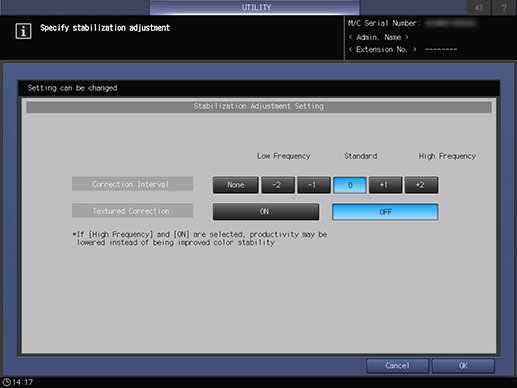Screen dimensions: 517x388
Task: Confirm settings with the OK button
Action: 463,366
